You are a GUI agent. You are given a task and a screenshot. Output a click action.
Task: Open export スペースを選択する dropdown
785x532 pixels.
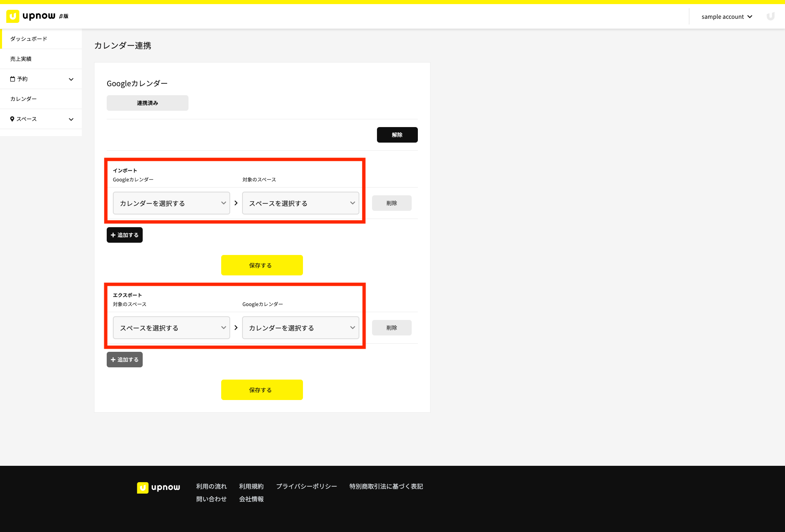[x=171, y=328]
